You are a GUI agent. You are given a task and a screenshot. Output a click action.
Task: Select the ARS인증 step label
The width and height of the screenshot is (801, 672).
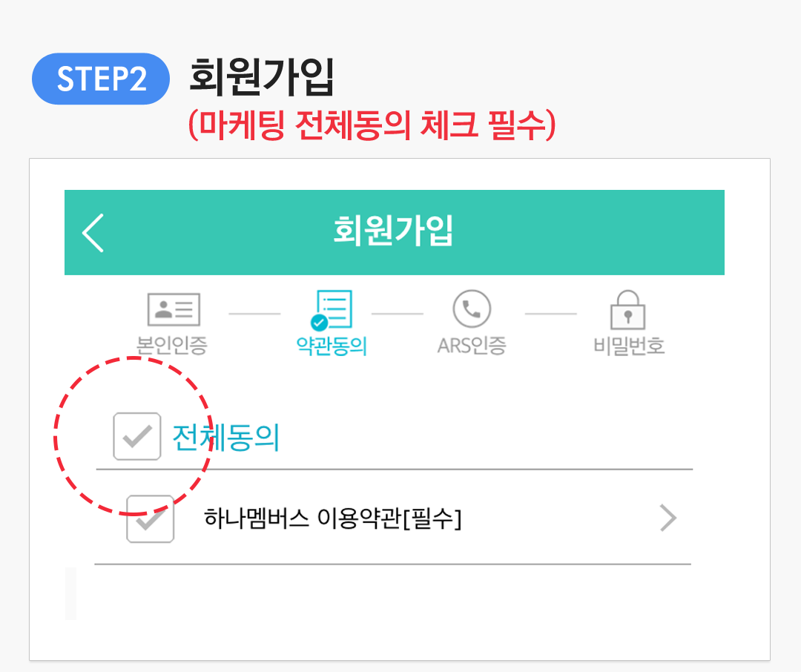tap(472, 346)
